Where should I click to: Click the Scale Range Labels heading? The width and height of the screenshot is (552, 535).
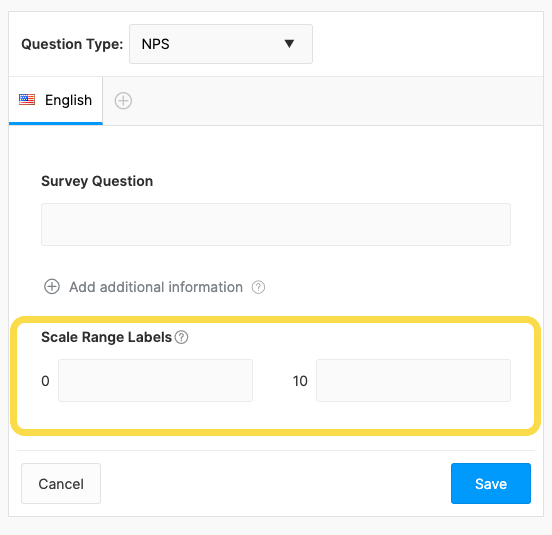[x=106, y=337]
